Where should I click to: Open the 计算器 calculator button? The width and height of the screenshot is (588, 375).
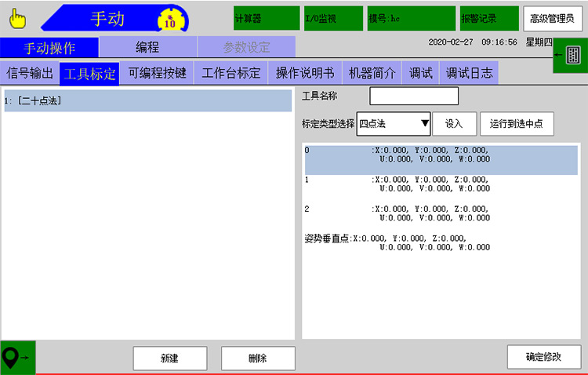click(267, 18)
